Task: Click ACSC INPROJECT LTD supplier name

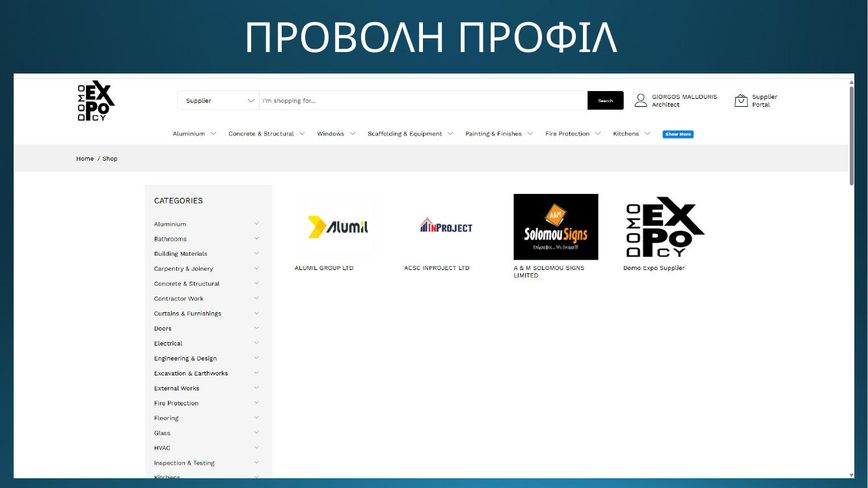Action: 437,268
